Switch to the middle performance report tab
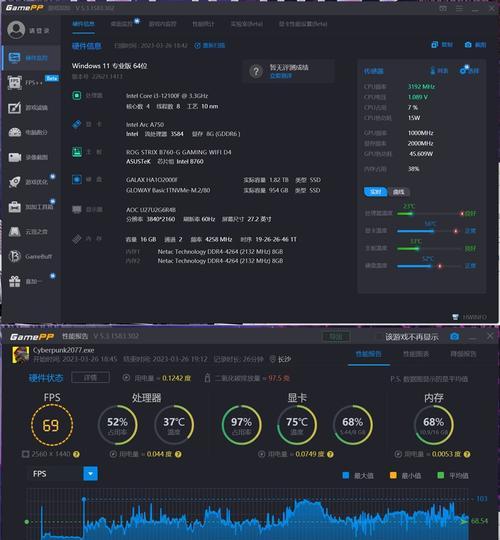The height and width of the screenshot is (540, 500). [416, 354]
